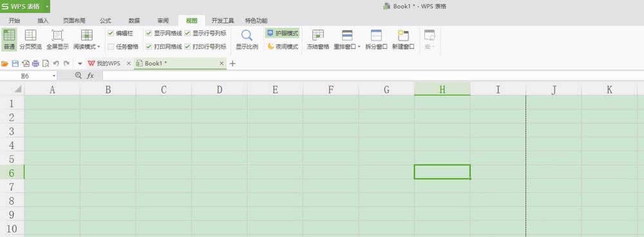This screenshot has height=237, width=644.
Task: Open the 数据 ribbon tab
Action: coord(134,21)
